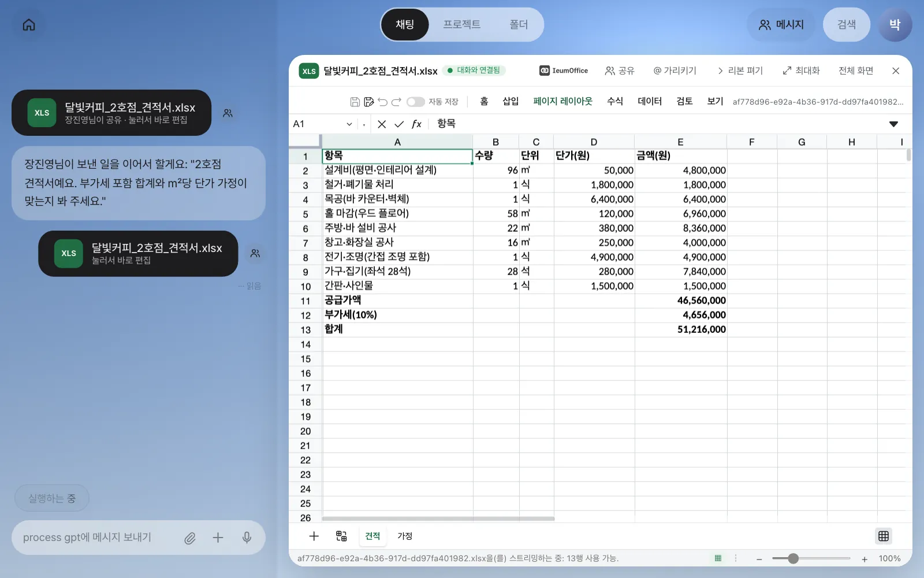Image resolution: width=924 pixels, height=578 pixels.
Task: Attach a file with paperclip icon
Action: [190, 538]
